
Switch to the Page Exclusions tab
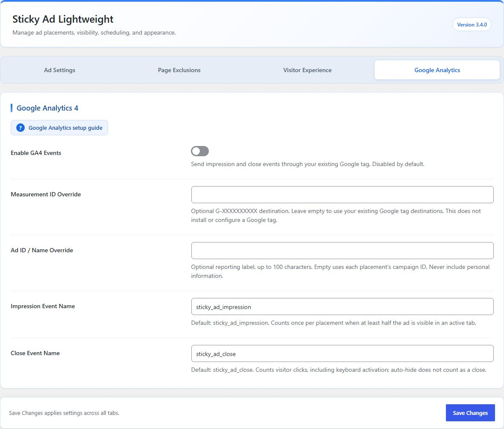(x=179, y=70)
